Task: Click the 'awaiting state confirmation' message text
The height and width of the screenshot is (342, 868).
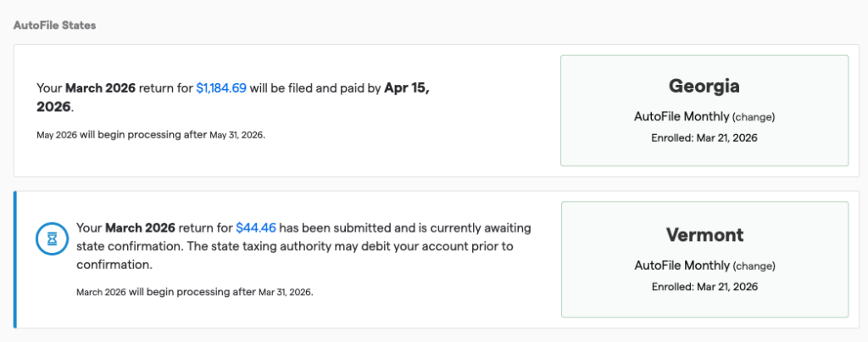Action: pos(305,246)
